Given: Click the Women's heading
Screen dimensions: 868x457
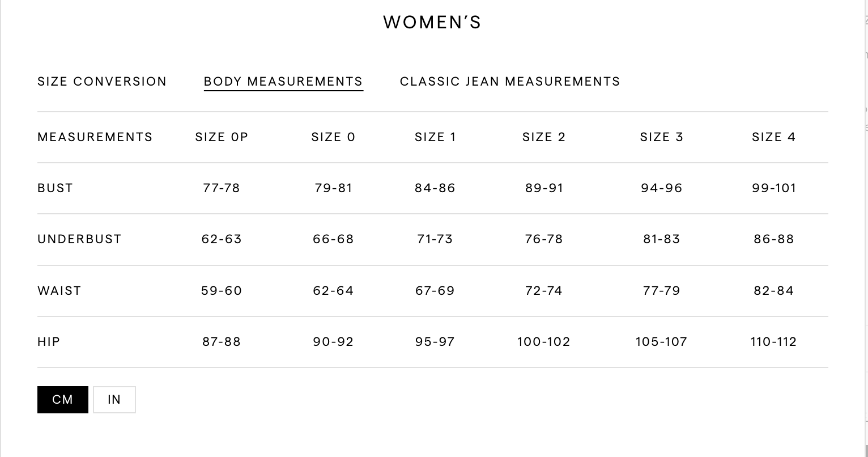Looking at the screenshot, I should coord(432,23).
